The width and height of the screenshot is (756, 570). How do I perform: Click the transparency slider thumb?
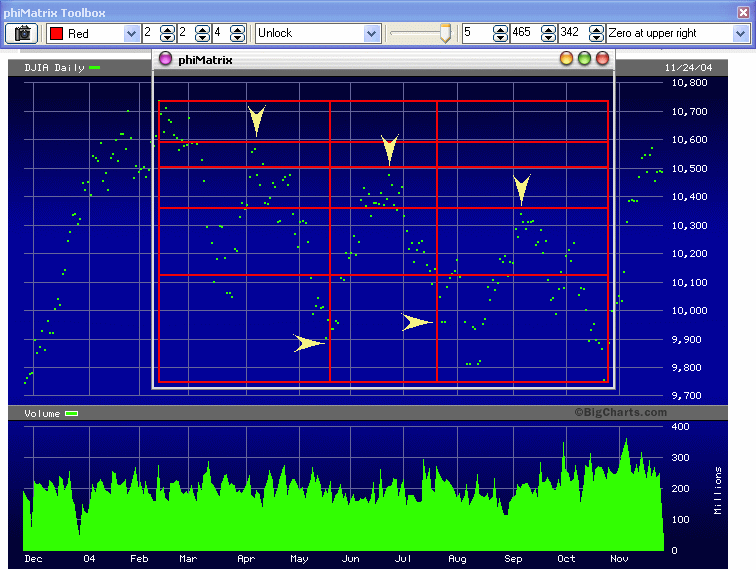point(446,33)
